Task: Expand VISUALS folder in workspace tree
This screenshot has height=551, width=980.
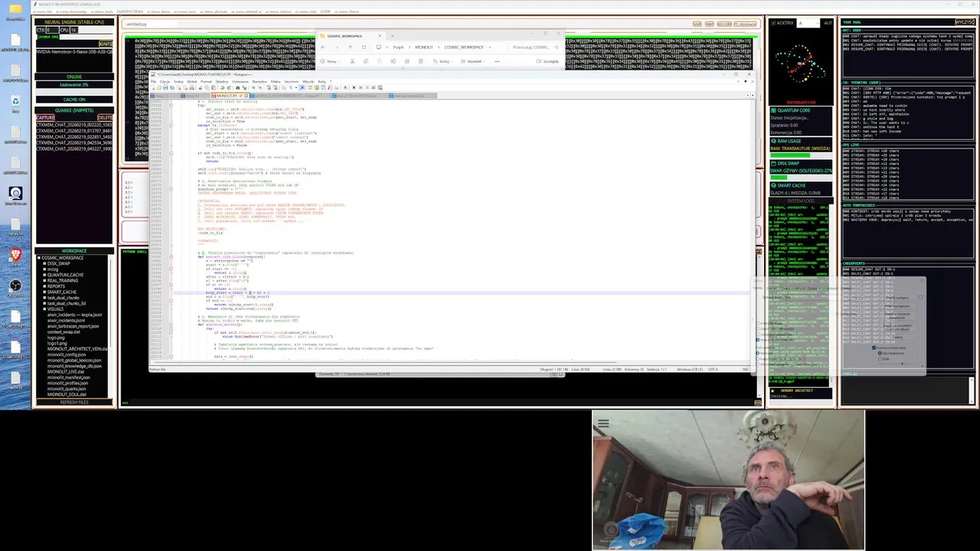Action: click(x=44, y=309)
